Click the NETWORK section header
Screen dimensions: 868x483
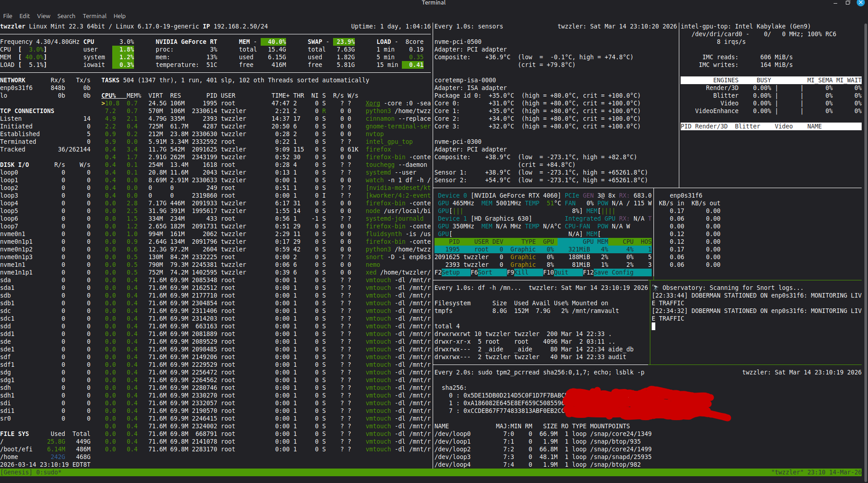point(13,80)
